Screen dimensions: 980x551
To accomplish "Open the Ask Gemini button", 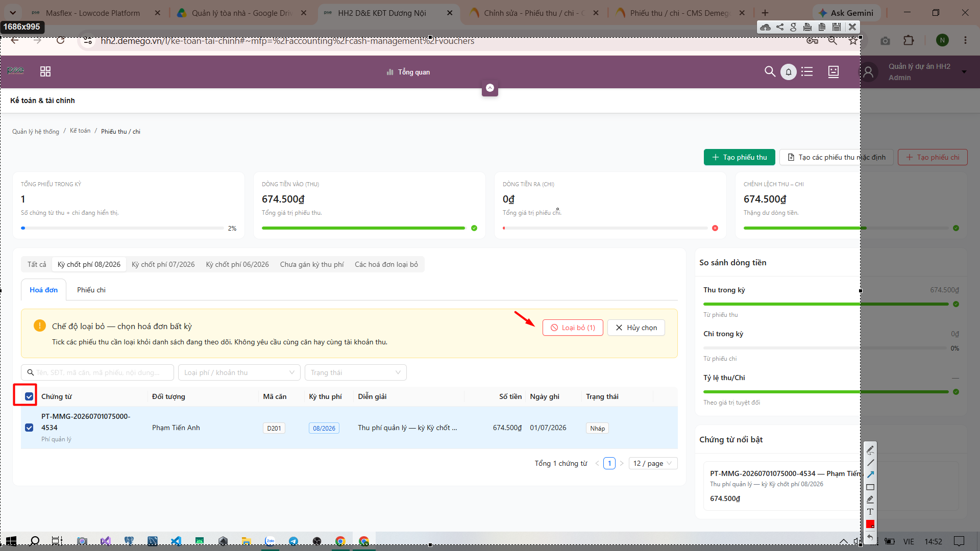I will 846,13.
